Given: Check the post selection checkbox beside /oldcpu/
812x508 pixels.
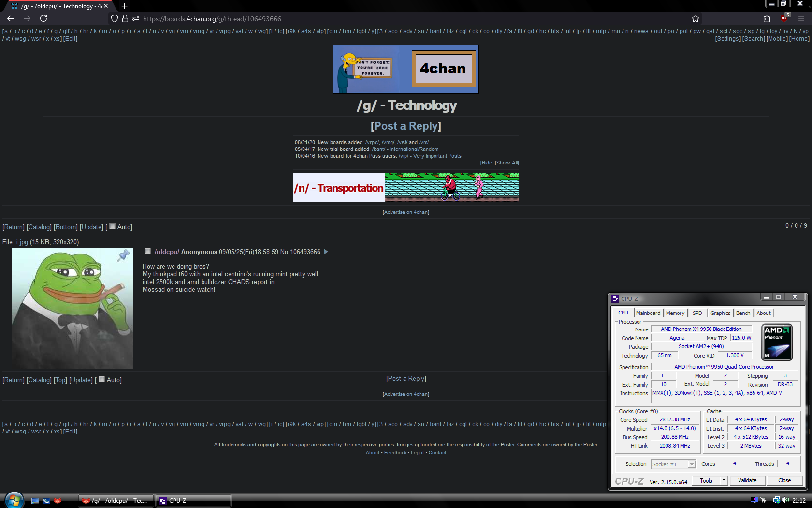Looking at the screenshot, I should click(148, 251).
